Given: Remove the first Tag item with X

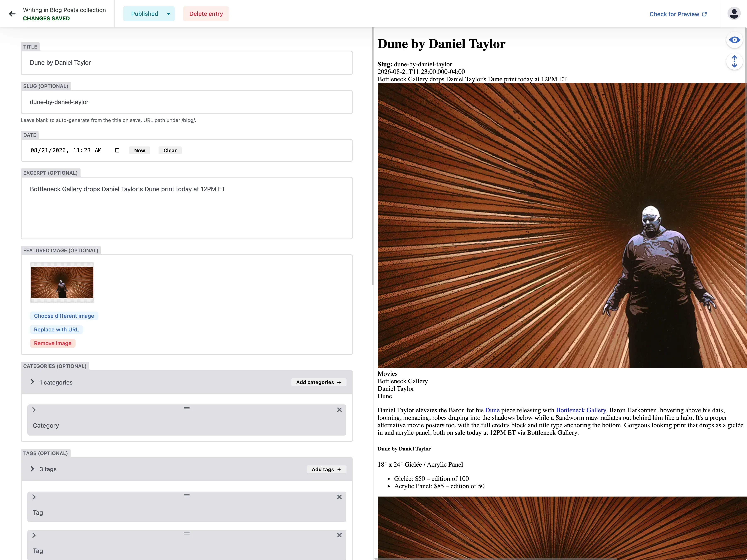Looking at the screenshot, I should (x=339, y=497).
